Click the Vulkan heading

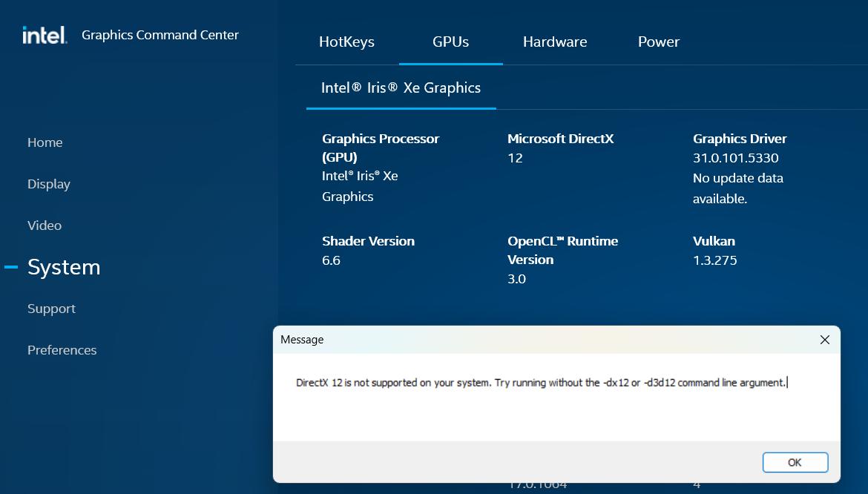coord(714,241)
